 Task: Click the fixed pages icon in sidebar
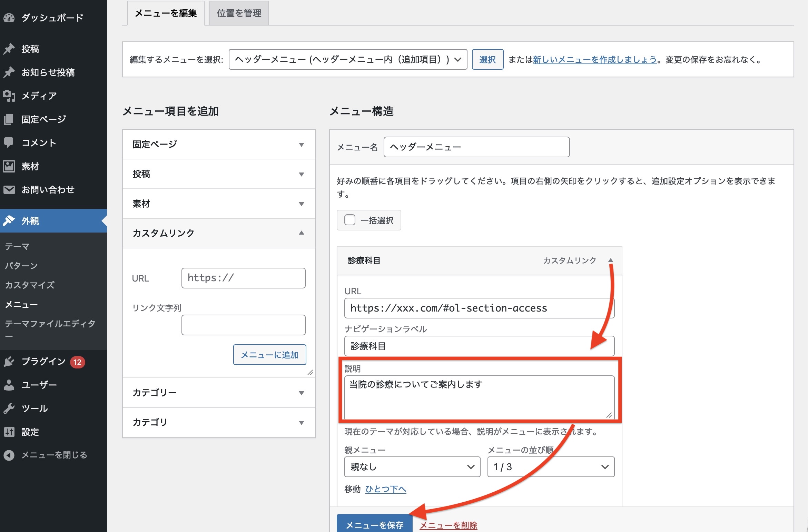9,119
